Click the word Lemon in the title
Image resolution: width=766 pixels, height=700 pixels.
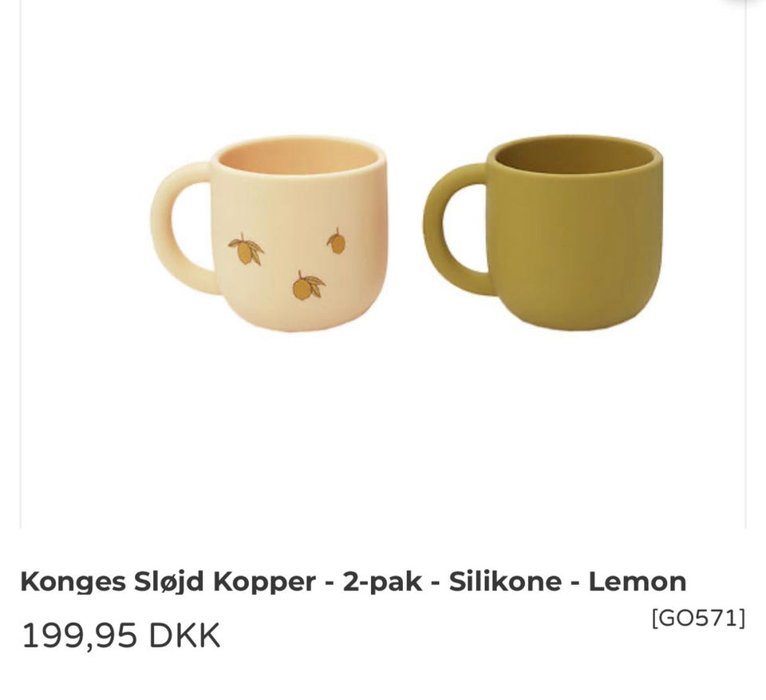pyautogui.click(x=637, y=582)
